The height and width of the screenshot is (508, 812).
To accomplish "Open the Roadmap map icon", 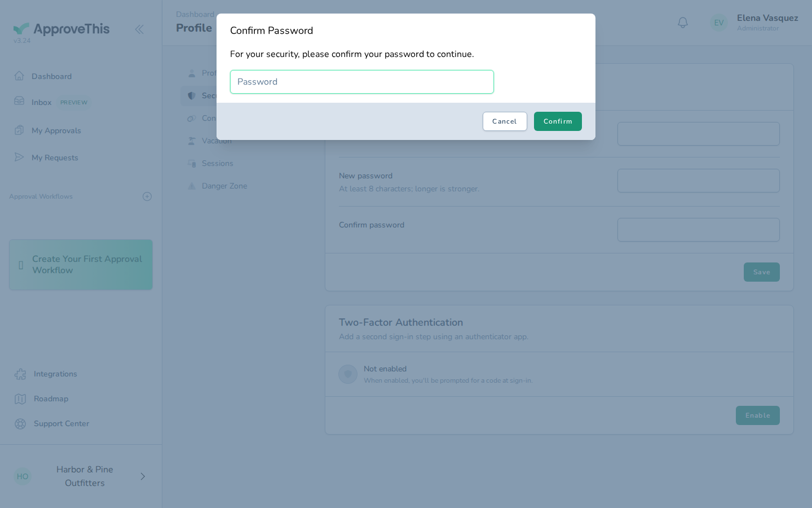I will click(20, 398).
